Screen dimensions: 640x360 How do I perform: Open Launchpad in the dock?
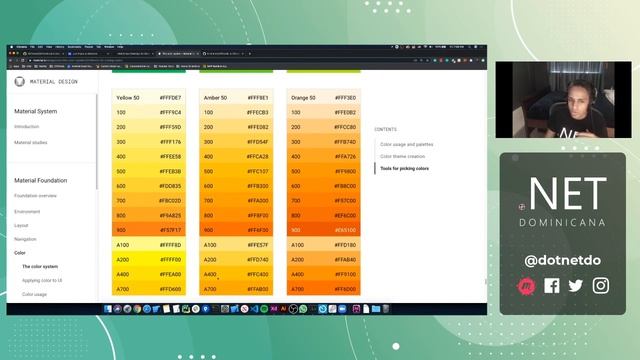tap(127, 309)
